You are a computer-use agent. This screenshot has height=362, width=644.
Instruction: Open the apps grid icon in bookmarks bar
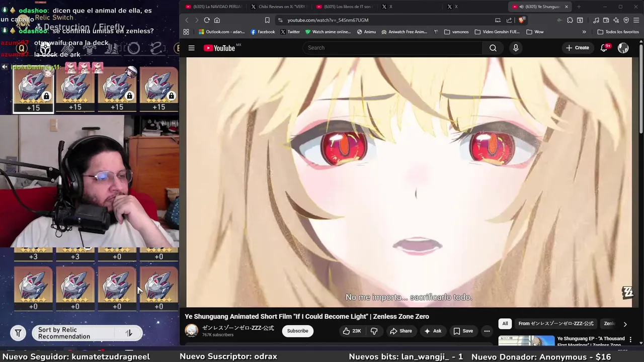click(x=186, y=32)
